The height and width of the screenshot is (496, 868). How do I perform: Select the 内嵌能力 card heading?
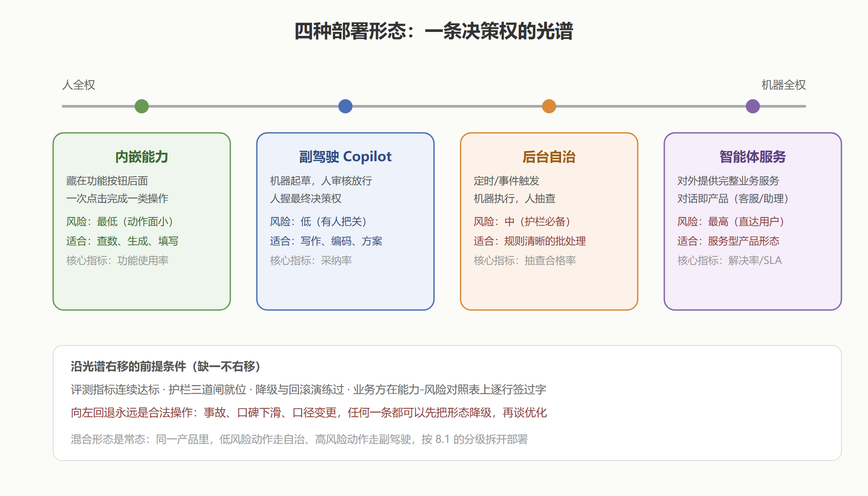[142, 157]
